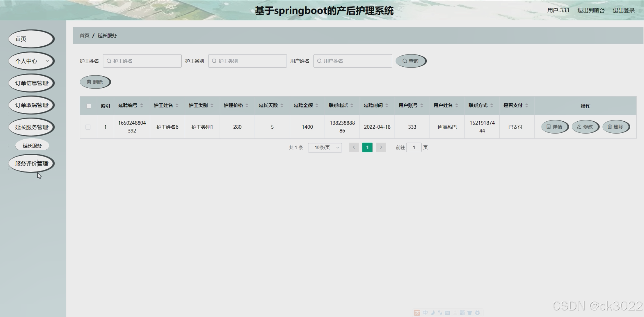Sort table by 延聘编号 column arrows
The height and width of the screenshot is (317, 644).
click(x=142, y=105)
